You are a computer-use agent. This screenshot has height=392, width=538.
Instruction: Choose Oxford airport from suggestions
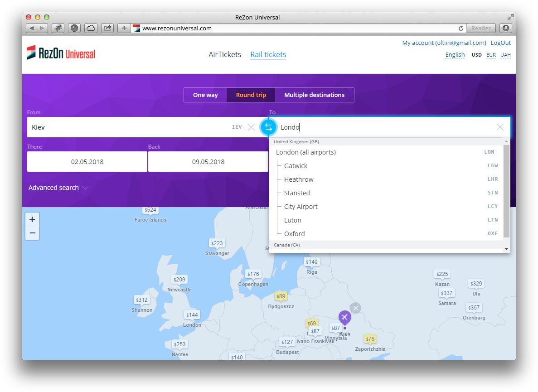tap(386, 234)
